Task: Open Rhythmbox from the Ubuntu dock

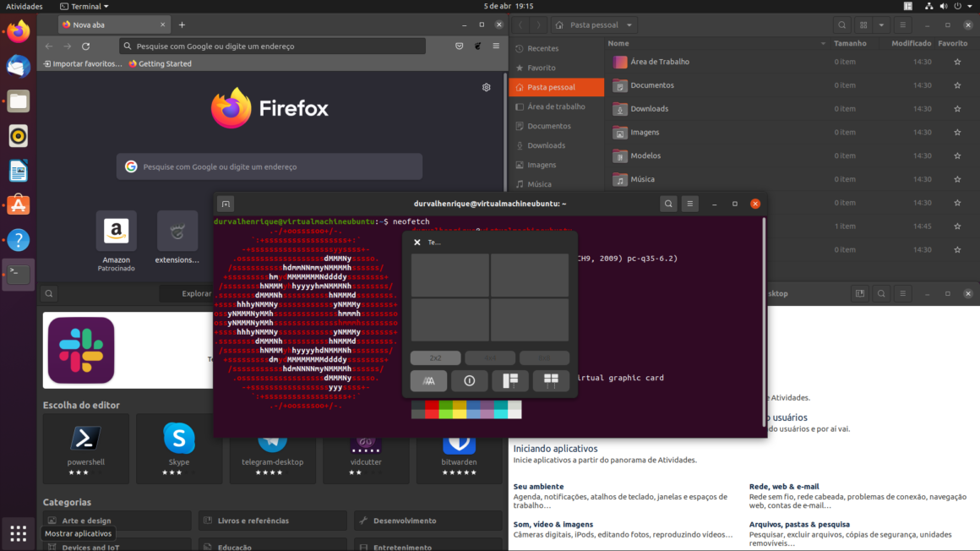Action: (x=18, y=135)
